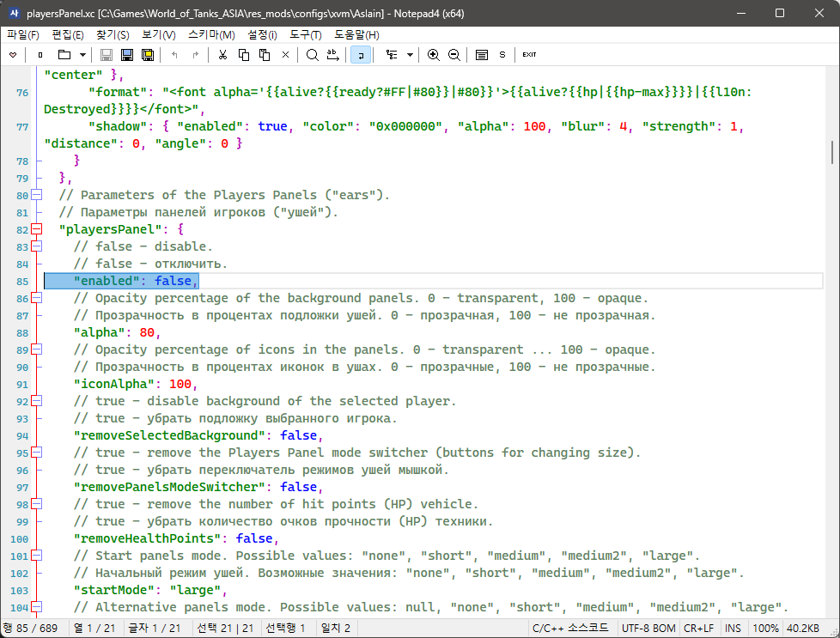Collapse the fold marker at line 86

click(x=36, y=298)
